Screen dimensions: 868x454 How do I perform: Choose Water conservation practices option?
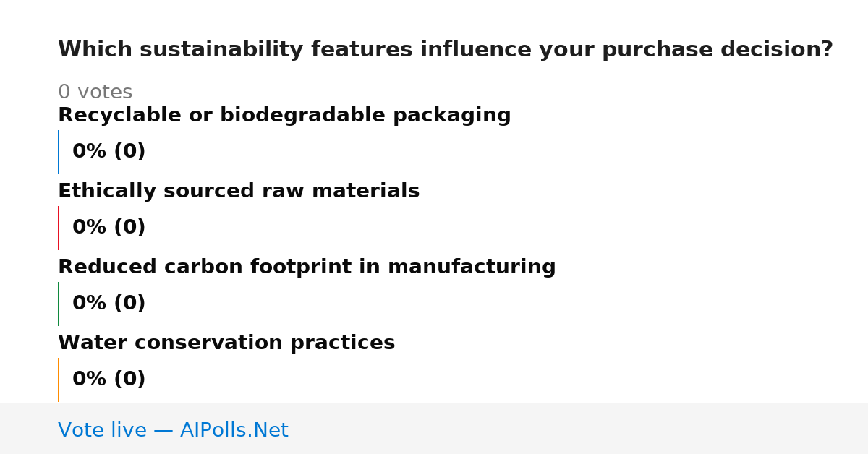(226, 343)
